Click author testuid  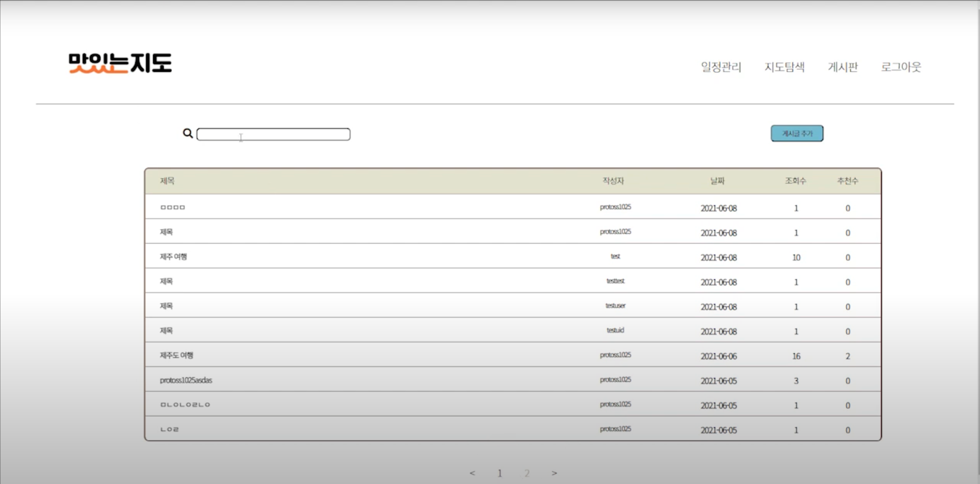pyautogui.click(x=615, y=330)
